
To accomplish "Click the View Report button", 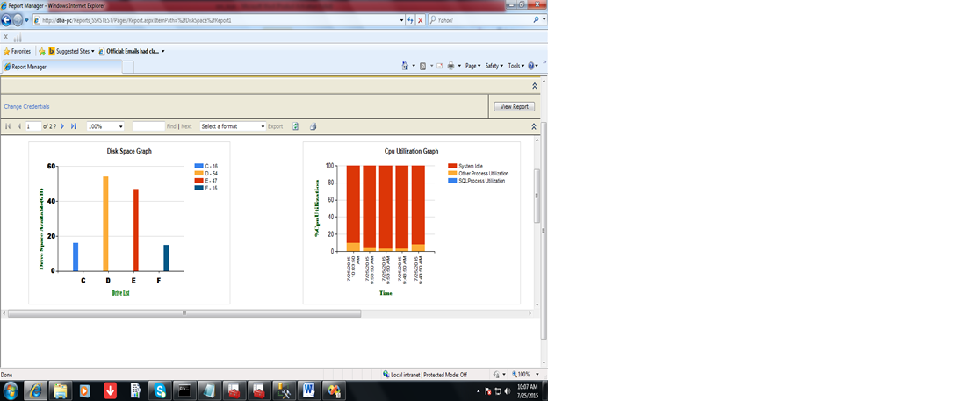I will click(x=514, y=106).
